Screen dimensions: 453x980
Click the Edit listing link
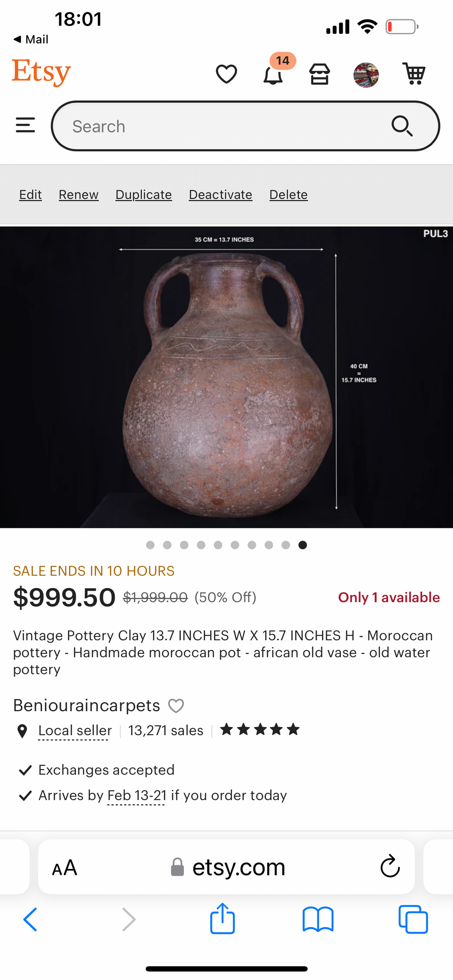30,195
